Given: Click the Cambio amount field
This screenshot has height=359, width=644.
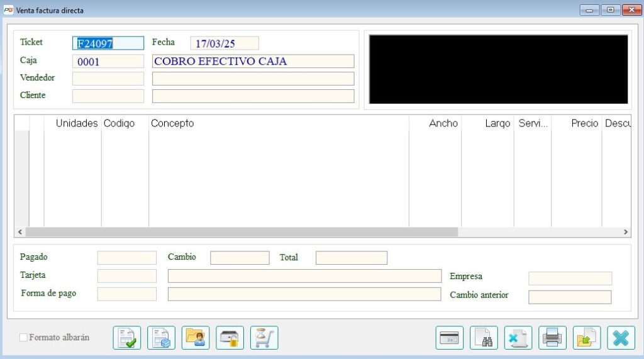Looking at the screenshot, I should [x=240, y=258].
